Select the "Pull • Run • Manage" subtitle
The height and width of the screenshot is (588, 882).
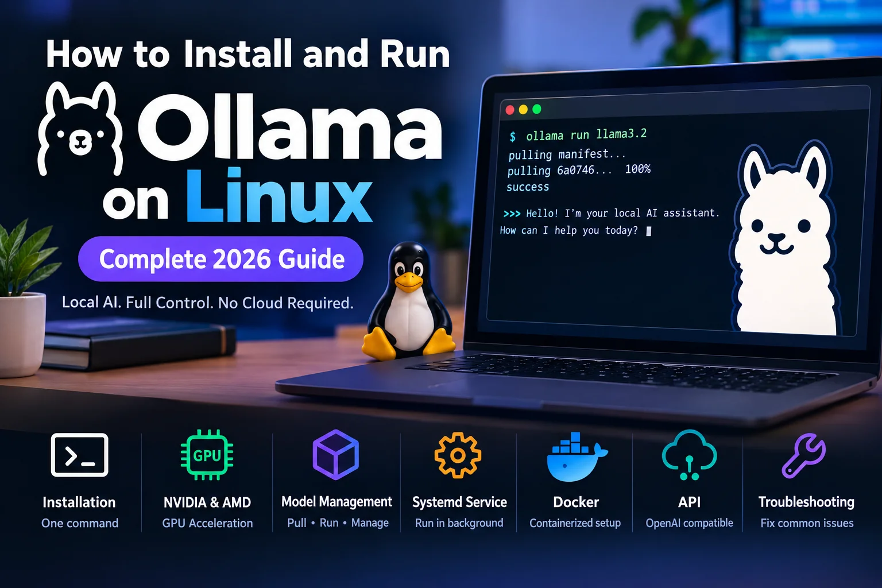[x=338, y=523]
